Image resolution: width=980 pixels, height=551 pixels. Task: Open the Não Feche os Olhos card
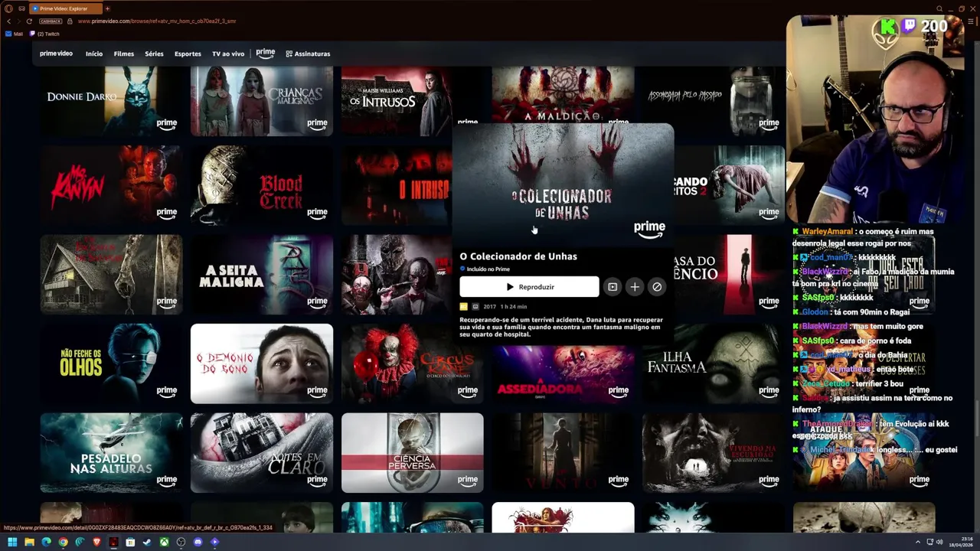pos(111,364)
